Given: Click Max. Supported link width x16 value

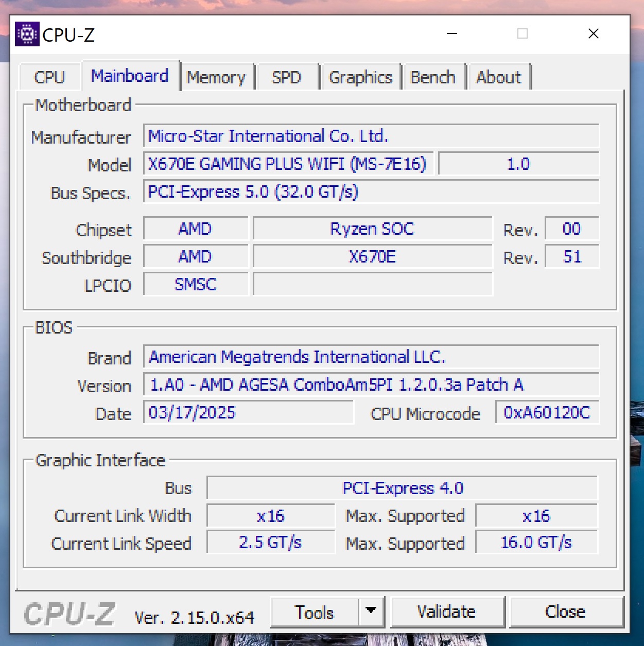Looking at the screenshot, I should point(536,516).
